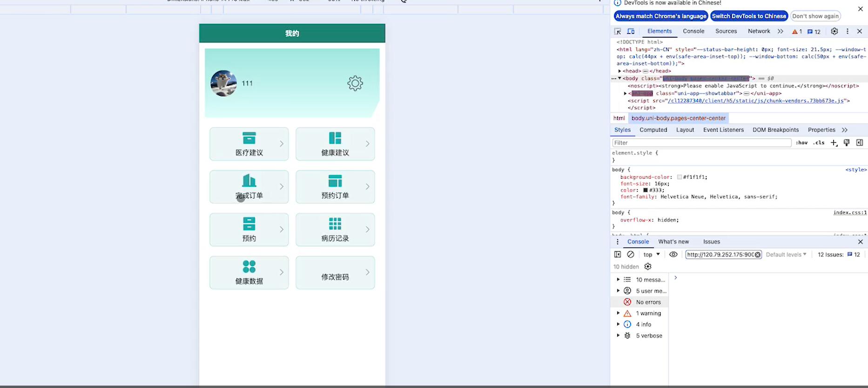Tap the cat avatar picture

223,83
